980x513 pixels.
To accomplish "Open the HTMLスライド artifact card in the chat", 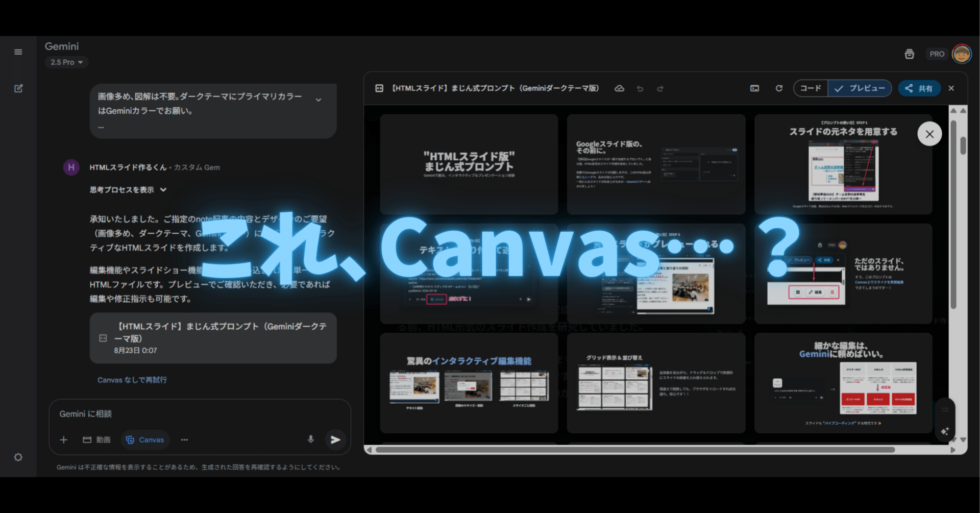I will (213, 337).
